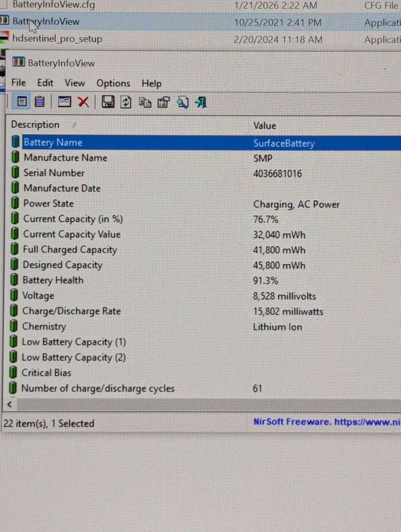Click the window icon next to red X

coord(64,102)
